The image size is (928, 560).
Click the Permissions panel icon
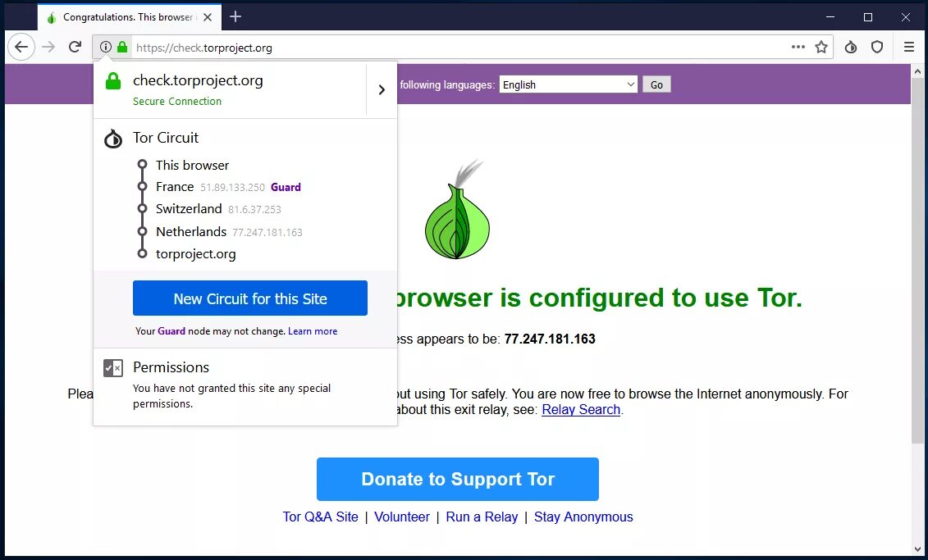[x=113, y=368]
